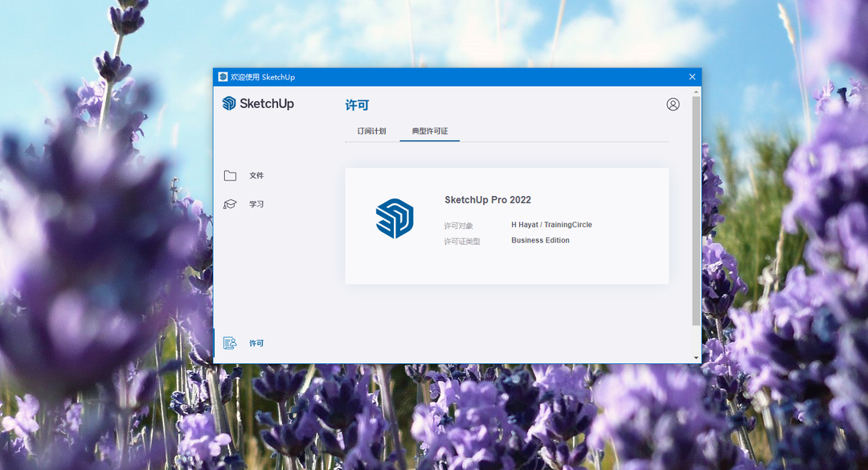Close the 欢迎使用 SketchUp window
The height and width of the screenshot is (470, 868).
tap(692, 77)
